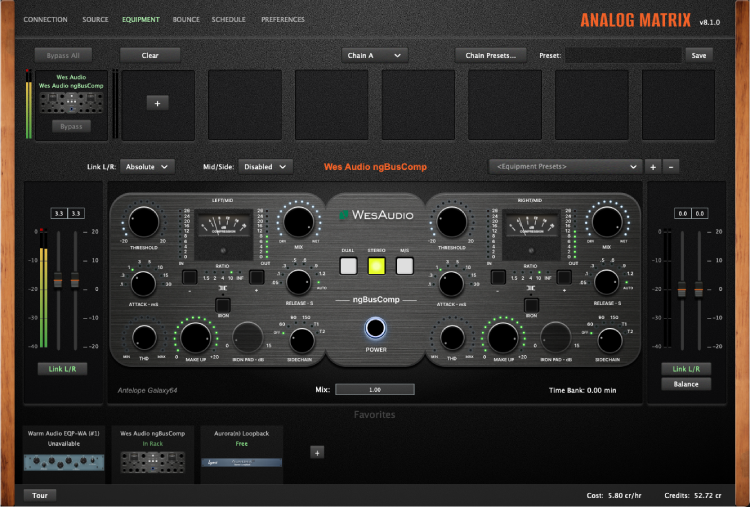
Task: Add equipment with the plus in chain slot
Action: tap(158, 102)
